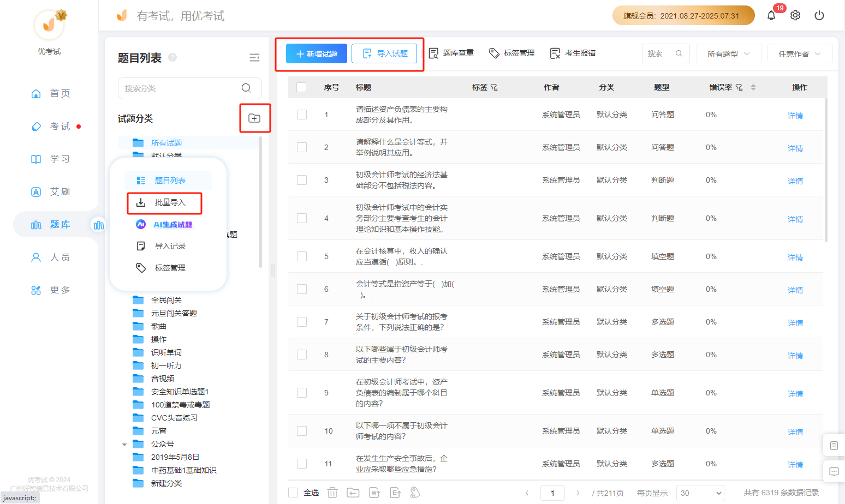Open the 任意作者 dropdown
845x504 pixels.
coord(800,53)
